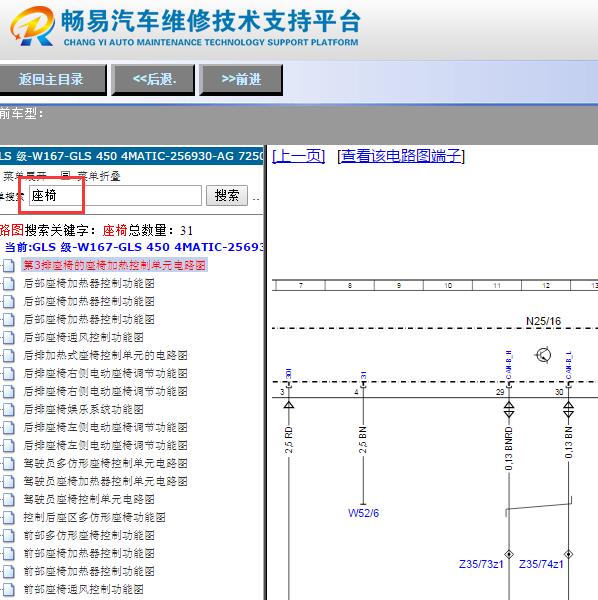The width and height of the screenshot is (598, 600).
Task: Click the transistor symbol in N25/16
Action: 543,355
